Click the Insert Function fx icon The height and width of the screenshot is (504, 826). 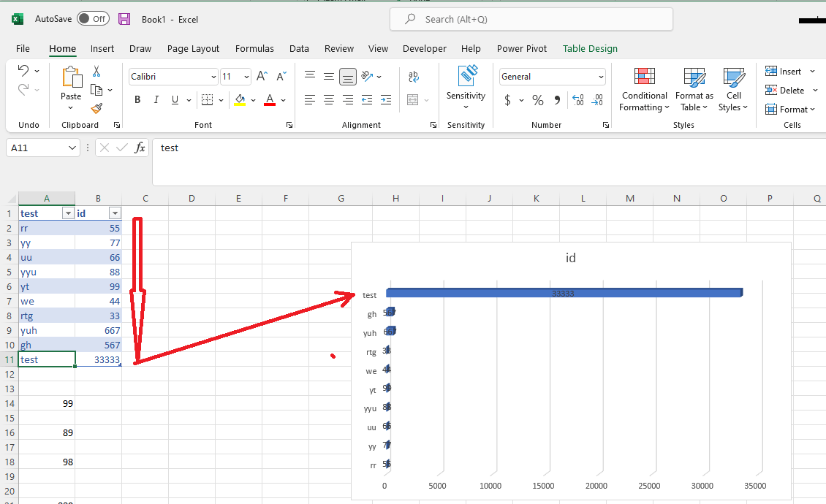click(140, 148)
